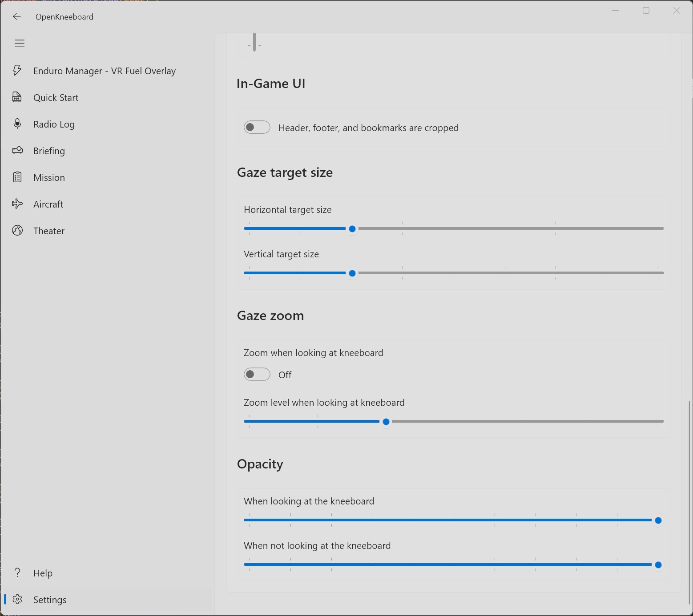The image size is (693, 616).
Task: Go to the Mission tab
Action: click(108, 177)
